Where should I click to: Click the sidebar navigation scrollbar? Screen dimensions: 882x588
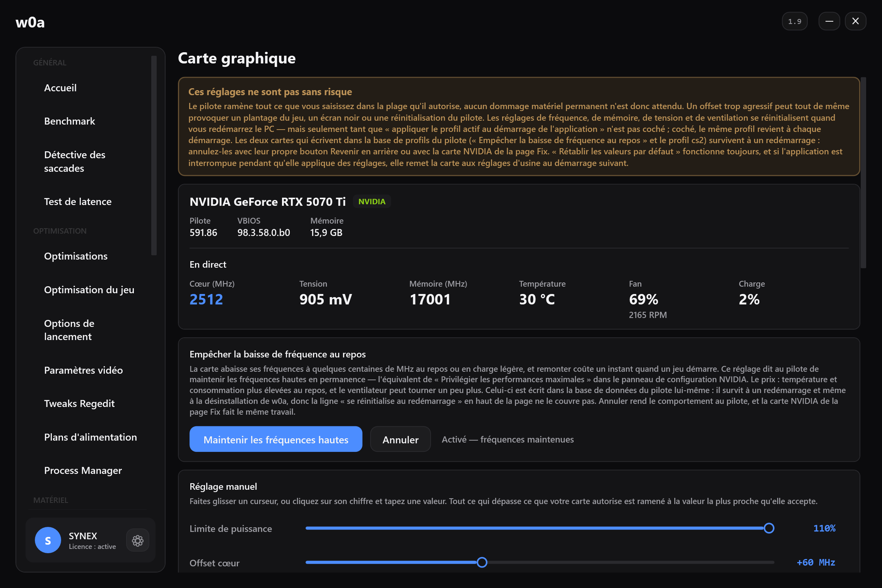pos(154,156)
